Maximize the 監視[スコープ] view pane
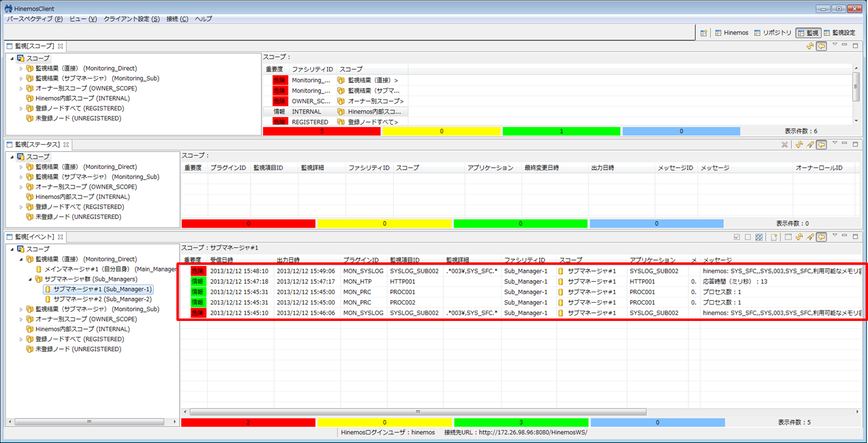 pos(856,46)
